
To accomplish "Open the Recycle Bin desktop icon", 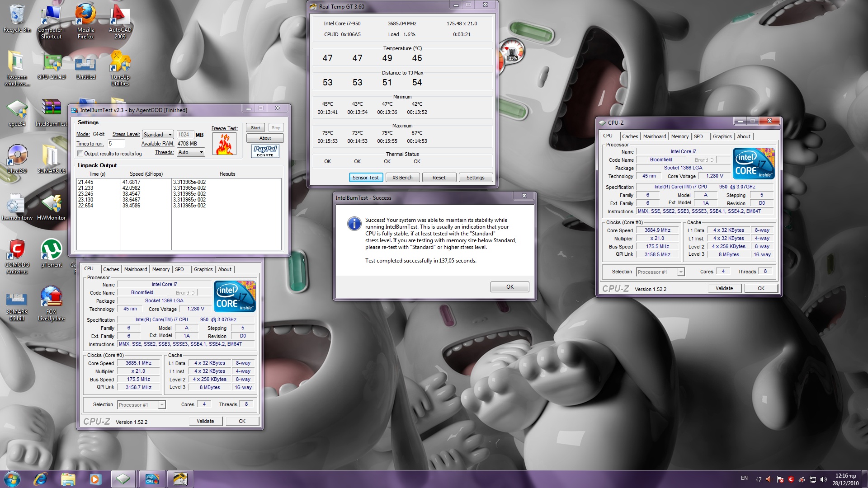I will point(17,18).
